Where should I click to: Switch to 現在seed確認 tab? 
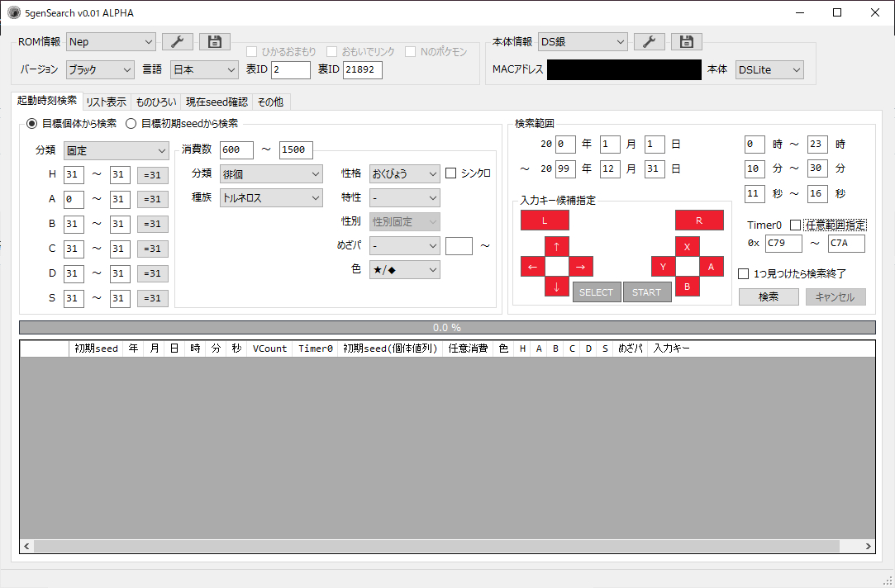tap(217, 102)
